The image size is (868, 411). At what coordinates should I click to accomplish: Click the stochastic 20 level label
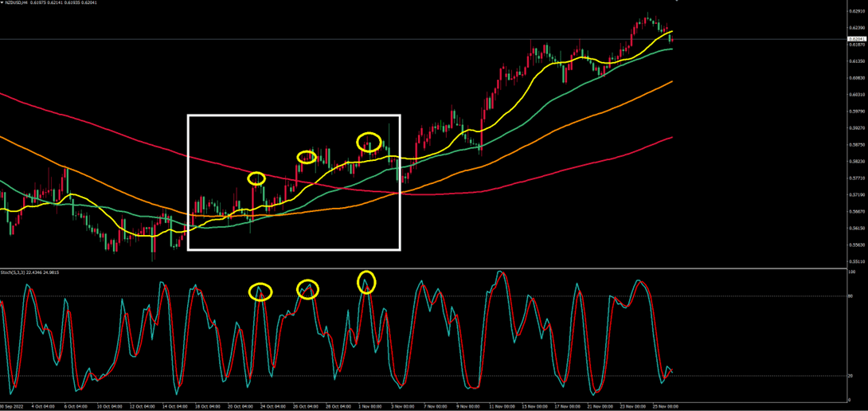click(850, 376)
